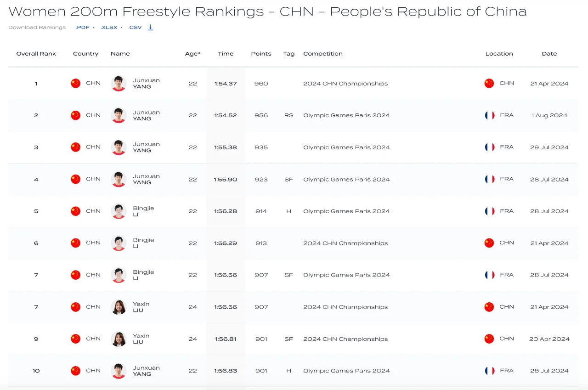Open Yaxin LIU name with 1:56.56 time
588x390 pixels.
coord(141,307)
